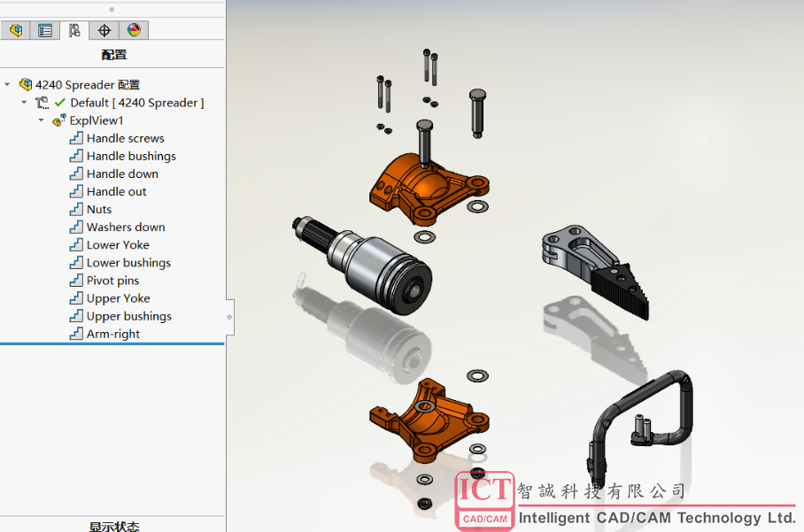Open the DimXpertManager crosshair tab
804x532 pixels.
pos(104,30)
